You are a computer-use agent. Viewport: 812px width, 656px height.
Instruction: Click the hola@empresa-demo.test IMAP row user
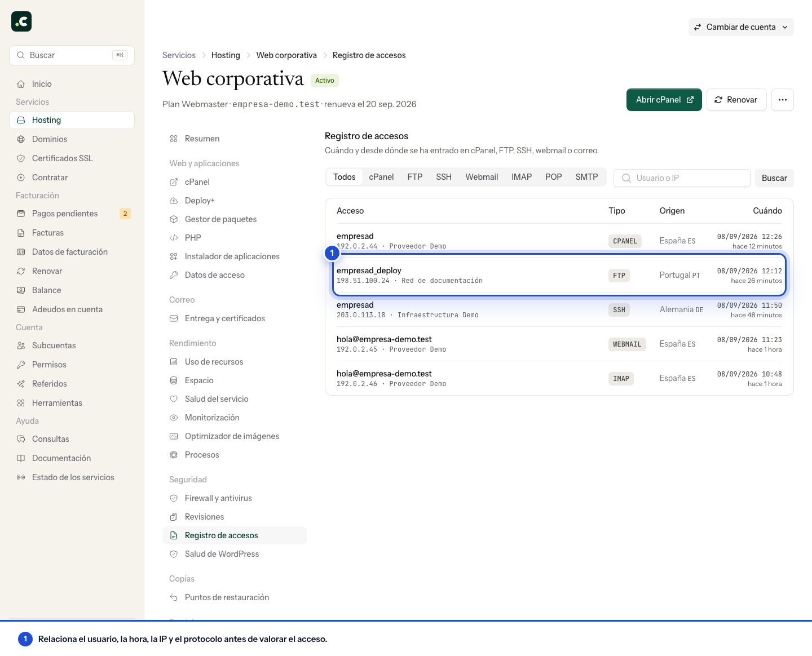(x=384, y=374)
